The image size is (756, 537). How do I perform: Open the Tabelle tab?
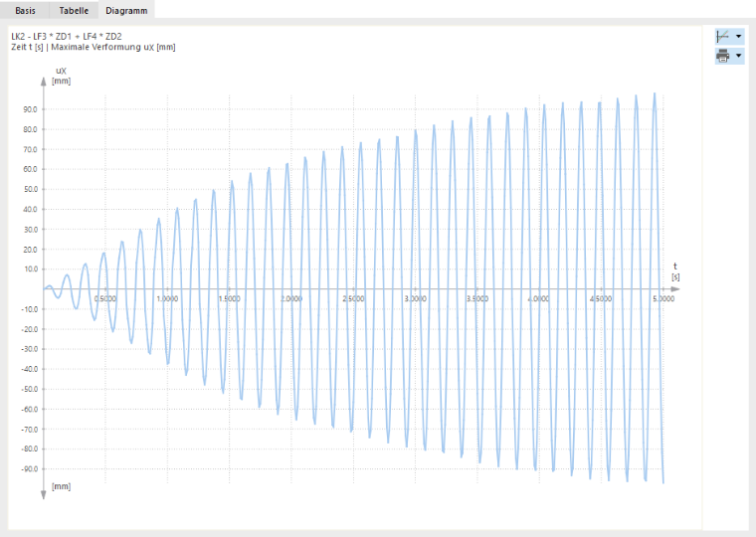[74, 10]
